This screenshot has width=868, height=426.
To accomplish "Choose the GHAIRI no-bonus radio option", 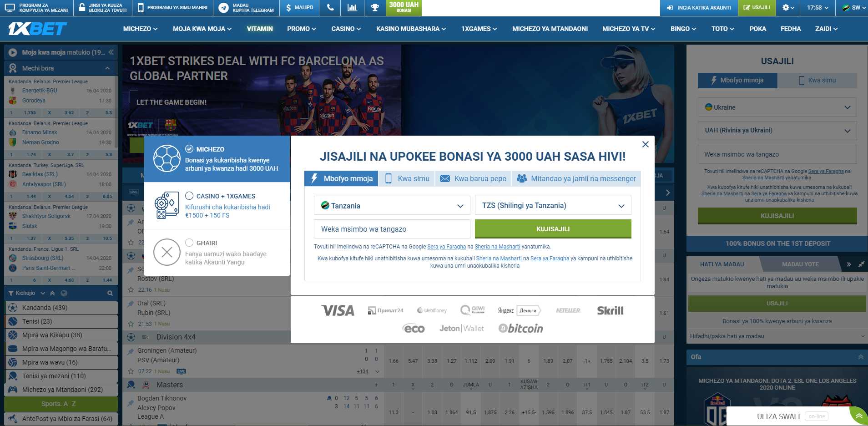I will (190, 243).
